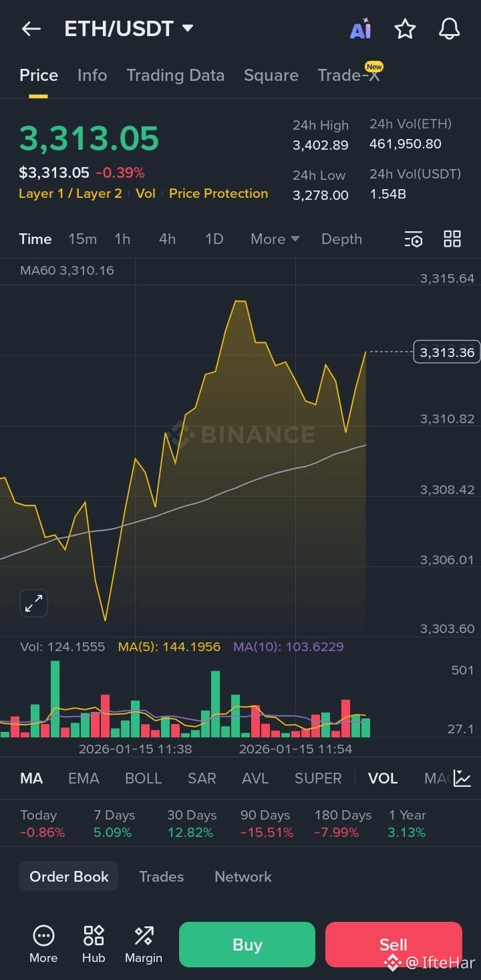Viewport: 481px width, 980px height.
Task: Open the Trades tab
Action: [161, 876]
